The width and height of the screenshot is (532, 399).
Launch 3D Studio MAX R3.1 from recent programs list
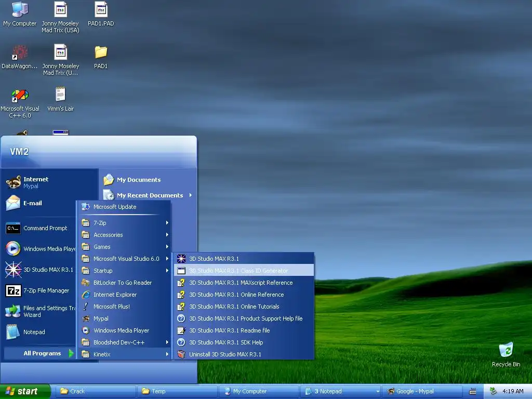pyautogui.click(x=40, y=270)
